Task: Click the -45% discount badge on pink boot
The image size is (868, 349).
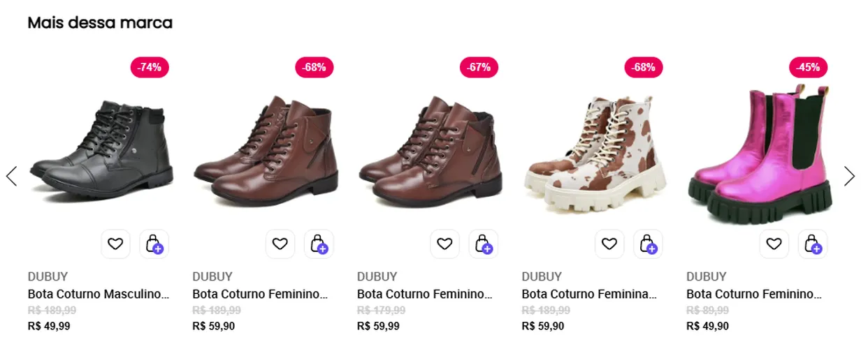Action: (809, 68)
